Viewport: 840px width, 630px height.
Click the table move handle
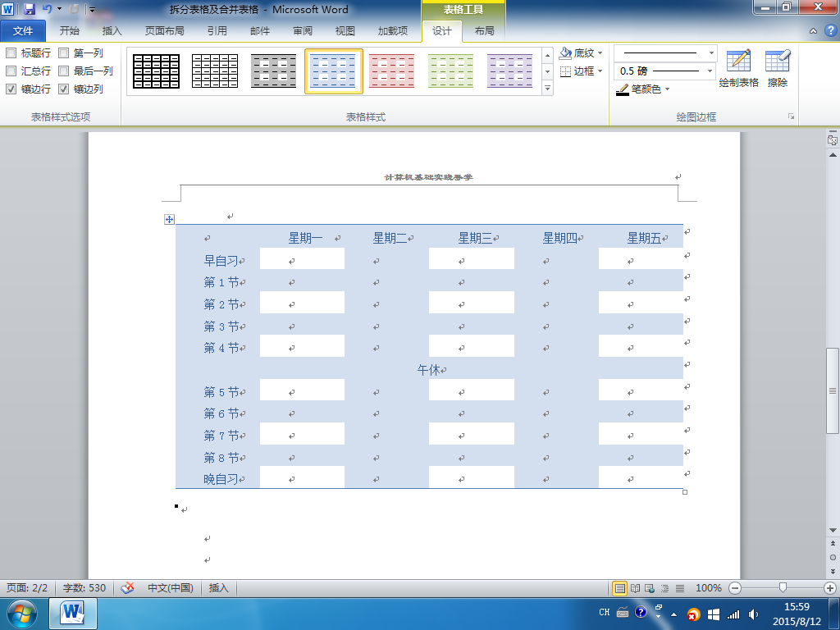click(169, 219)
